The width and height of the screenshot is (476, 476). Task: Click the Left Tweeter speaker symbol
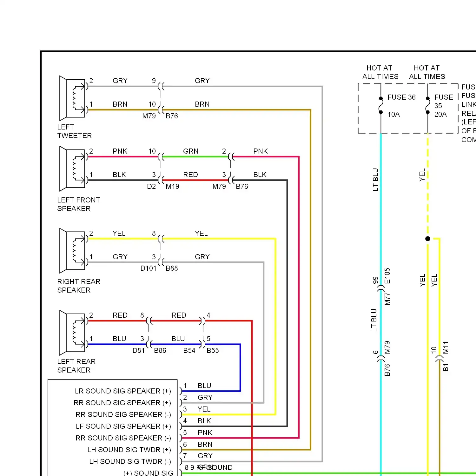(72, 98)
